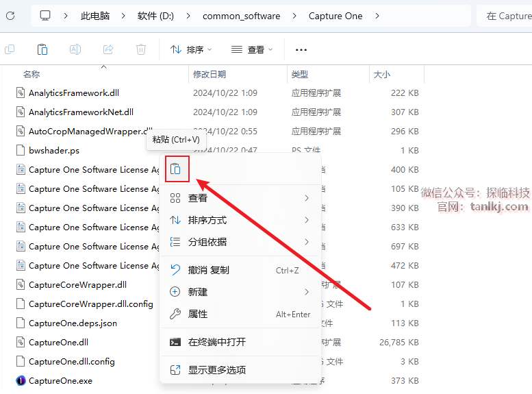Click the search box 在 Capture
This screenshot has width=532, height=394.
pos(504,16)
